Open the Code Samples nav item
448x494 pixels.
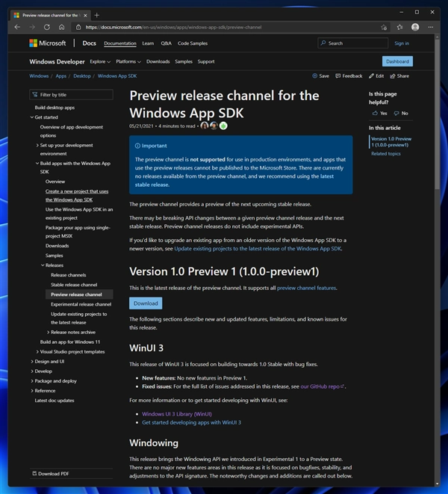[x=193, y=43]
